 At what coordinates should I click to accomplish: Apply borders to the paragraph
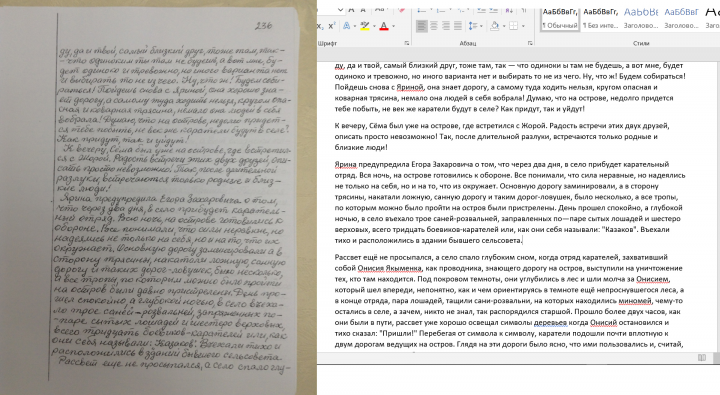[513, 26]
